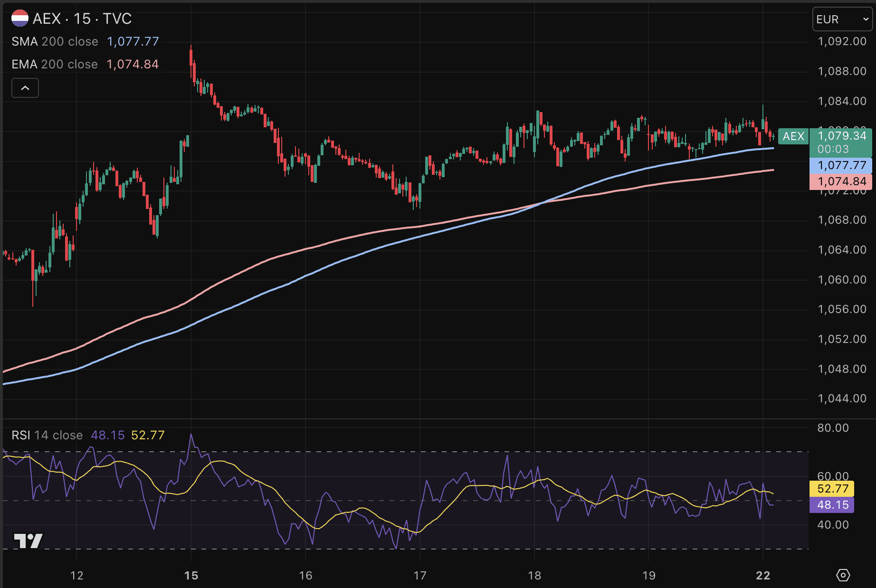Viewport: 876px width, 588px height.
Task: Click the 1,048.00 price scale label
Action: coord(842,369)
